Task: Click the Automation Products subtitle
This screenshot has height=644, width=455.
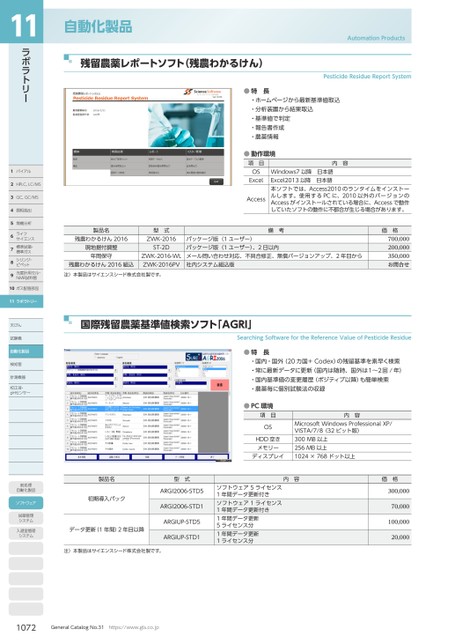Action: point(376,38)
